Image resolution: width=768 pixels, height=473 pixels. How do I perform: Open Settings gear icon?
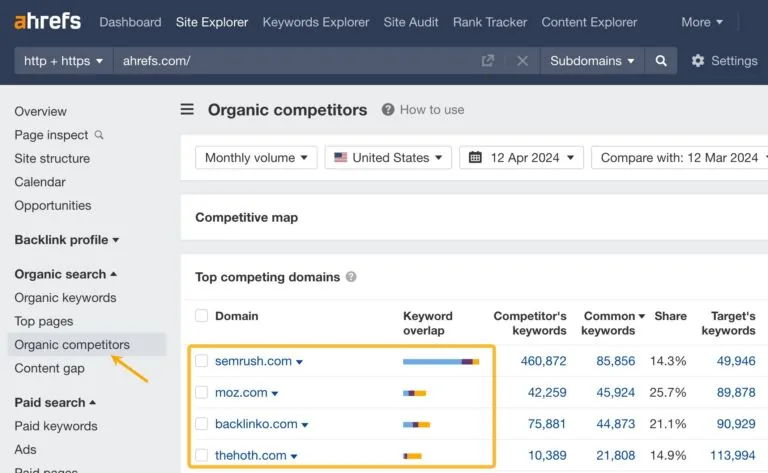tap(697, 61)
